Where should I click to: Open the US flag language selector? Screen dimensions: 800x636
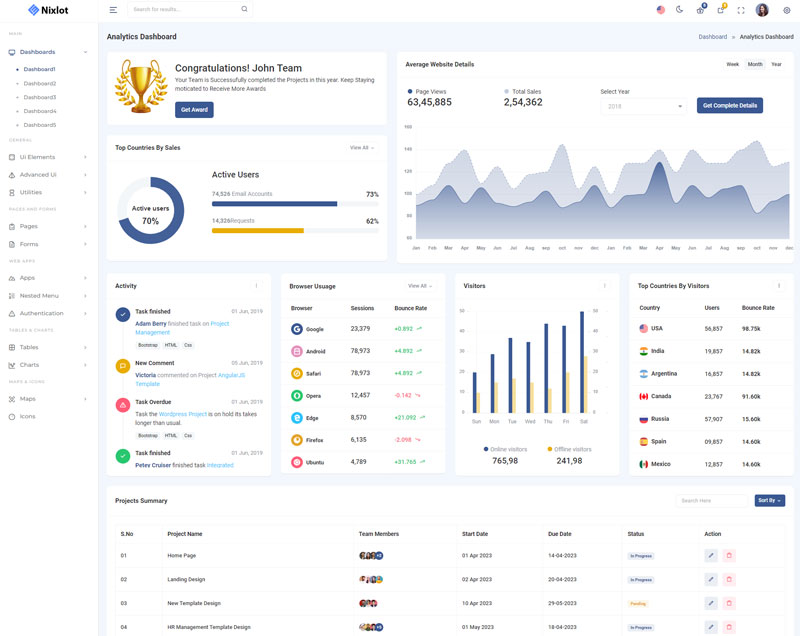click(x=661, y=10)
